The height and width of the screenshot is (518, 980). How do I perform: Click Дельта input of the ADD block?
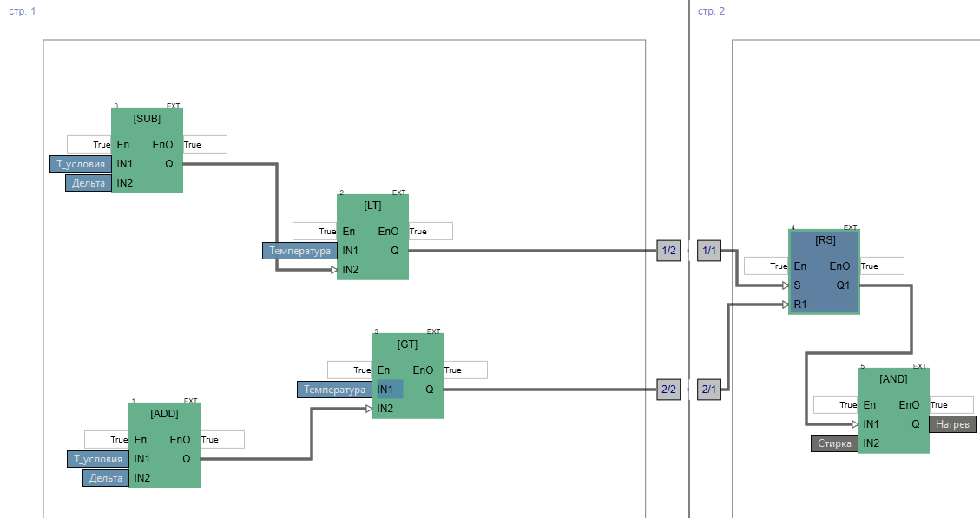point(106,478)
